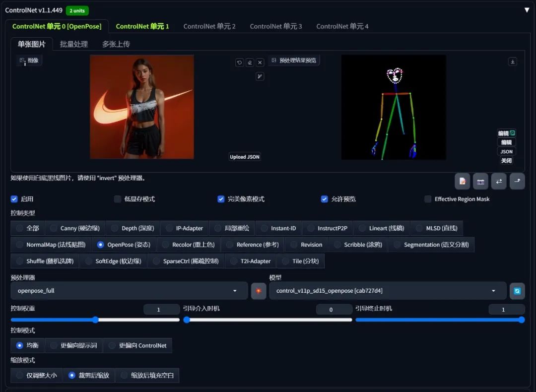Uncheck the 启用 checkbox
The width and height of the screenshot is (536, 392).
click(14, 199)
